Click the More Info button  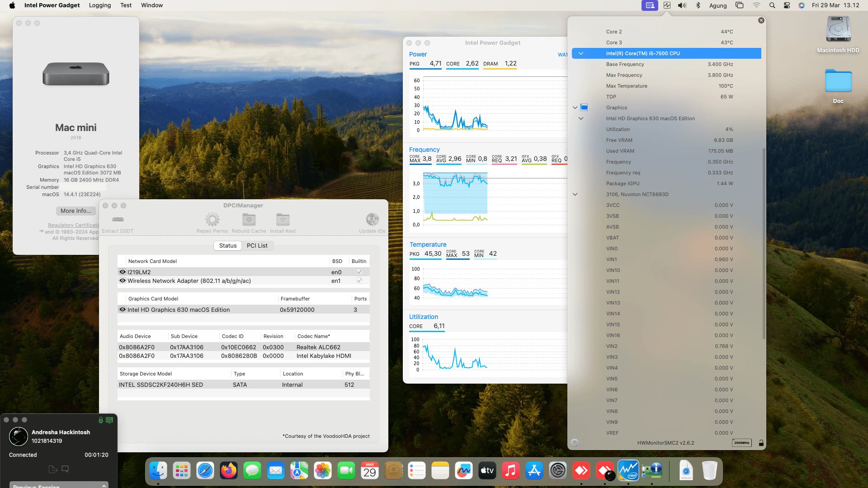[x=75, y=211]
